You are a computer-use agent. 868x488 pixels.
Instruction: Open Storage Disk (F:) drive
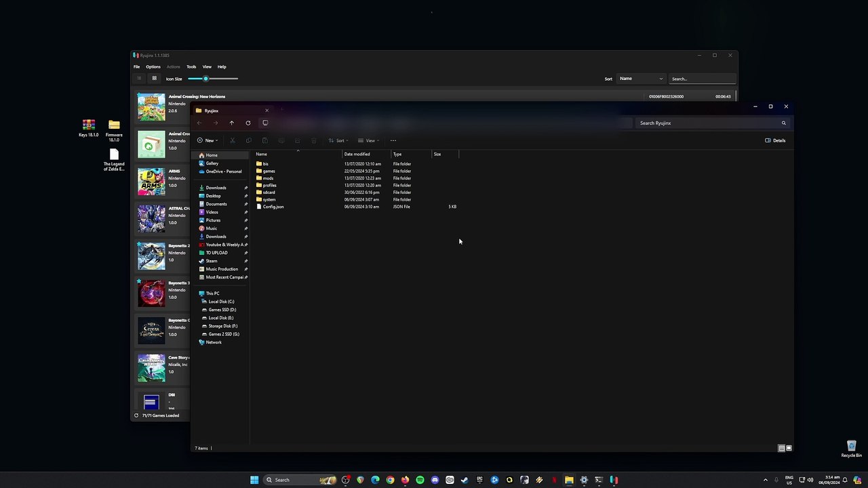pyautogui.click(x=220, y=326)
